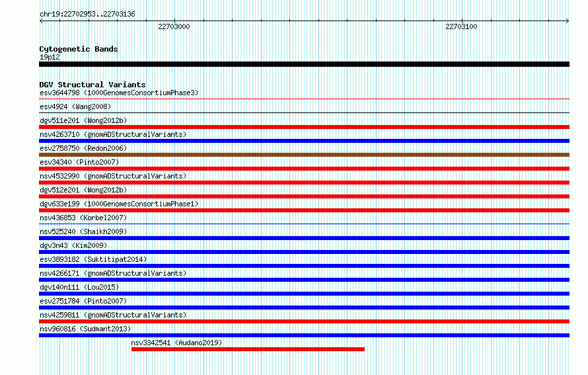The width and height of the screenshot is (588, 375).
Task: Select nsv4532990 (gnomADStructuralVariants) label
Action: click(113, 176)
